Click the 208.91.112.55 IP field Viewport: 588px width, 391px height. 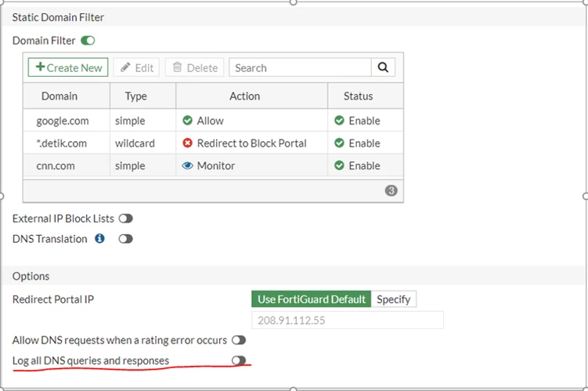[x=348, y=320]
